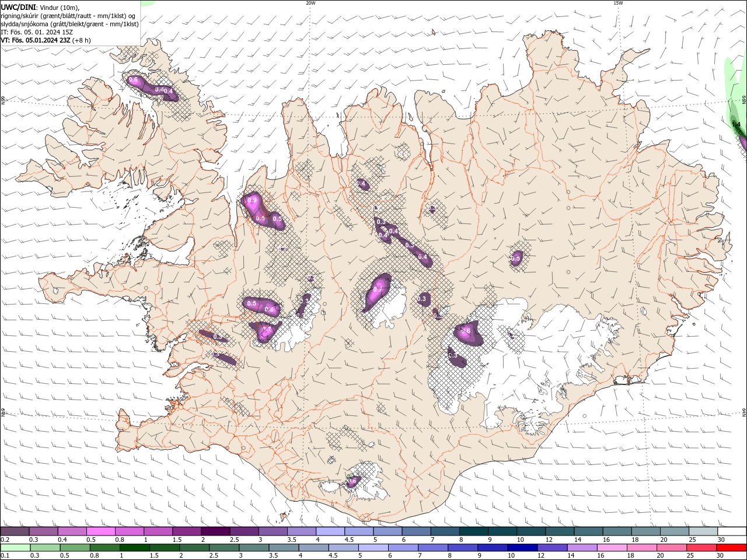Click the 'VT: Fös. 05.01.2024 23Z' valid time

[x=44, y=40]
